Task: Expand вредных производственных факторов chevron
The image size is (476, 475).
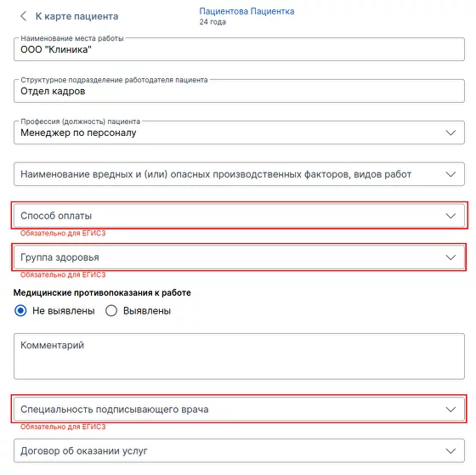Action: (450, 174)
